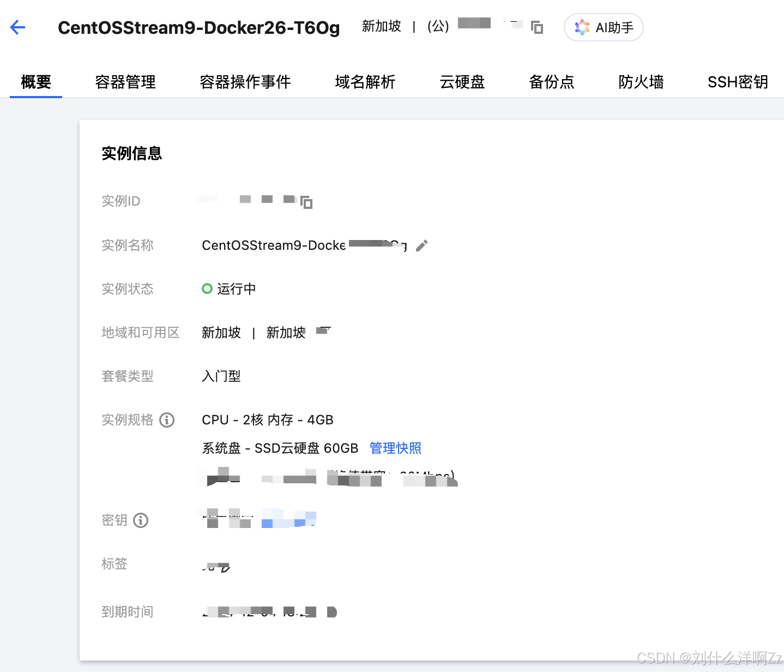Screen dimensions: 784x672
Task: Click the 入门型 package type value
Action: 221,376
